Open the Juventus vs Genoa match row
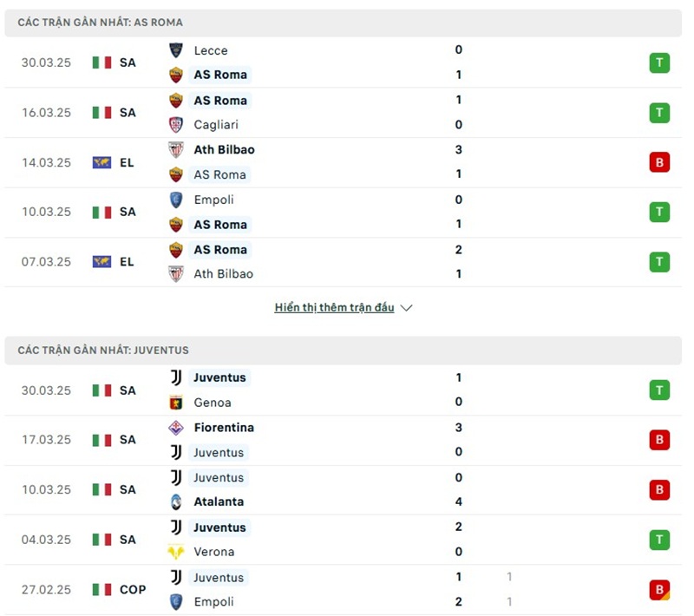This screenshot has width=694, height=616. point(347,390)
